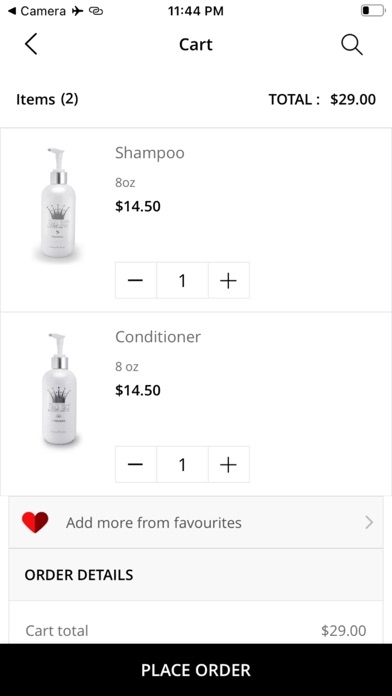
Task: Tap the ORDER DETAILS header
Action: point(196,575)
